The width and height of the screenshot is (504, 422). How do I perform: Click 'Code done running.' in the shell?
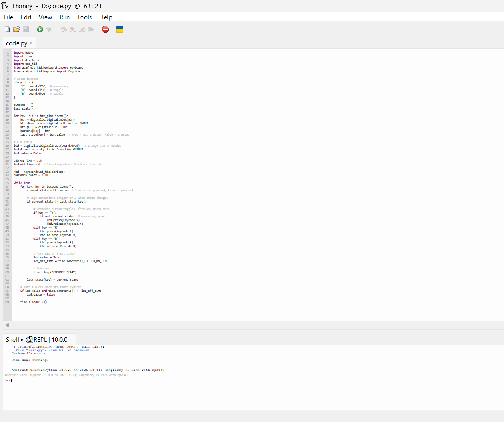point(30,360)
